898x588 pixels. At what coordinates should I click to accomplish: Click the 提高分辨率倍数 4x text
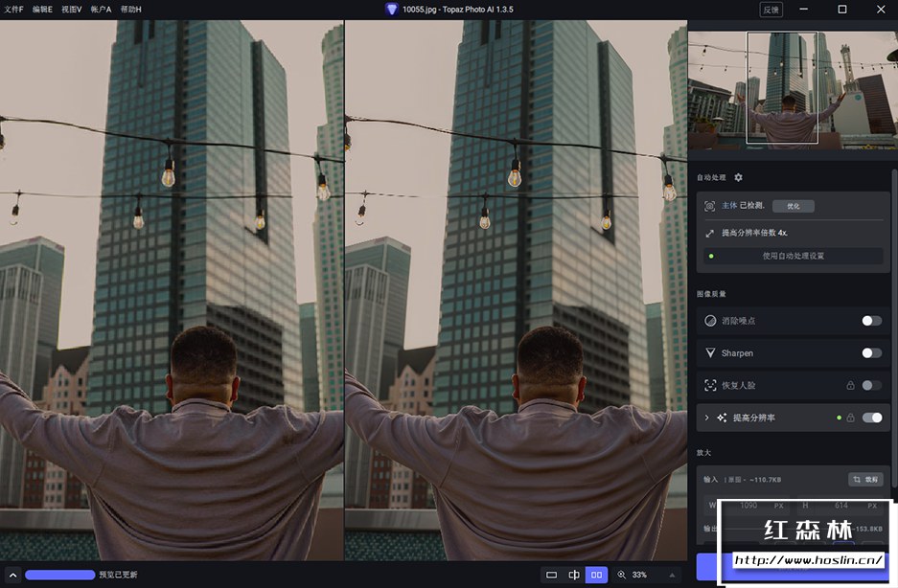point(754,233)
